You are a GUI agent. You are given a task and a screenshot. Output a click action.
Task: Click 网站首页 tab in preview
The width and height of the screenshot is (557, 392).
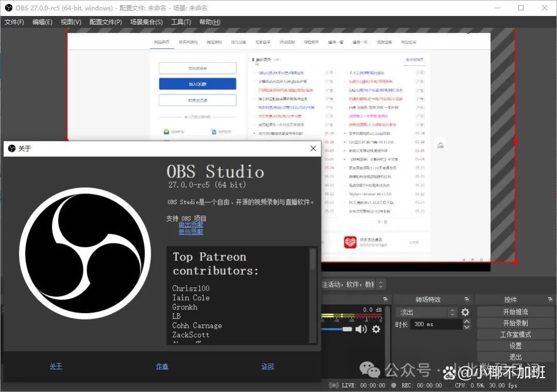click(x=161, y=42)
